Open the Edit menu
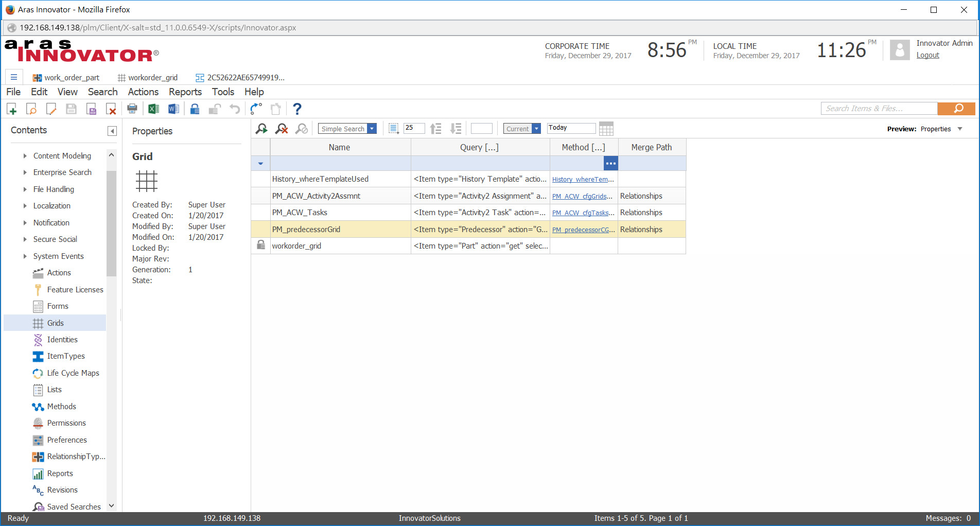 [39, 92]
